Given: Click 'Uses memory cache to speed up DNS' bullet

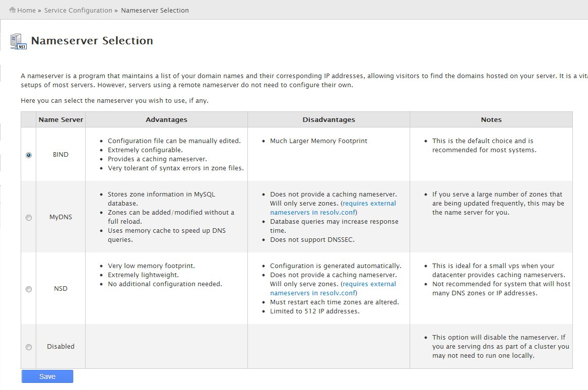Looking at the screenshot, I should point(166,235).
